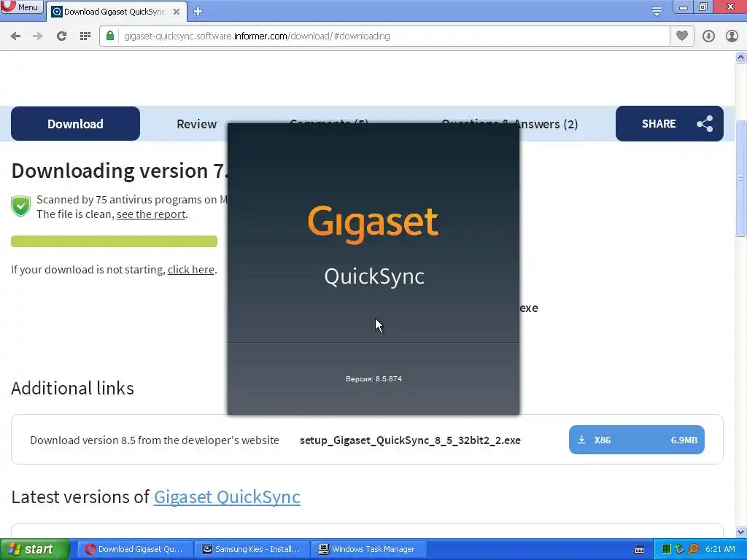Minimize the Opera browser window

pos(683,7)
